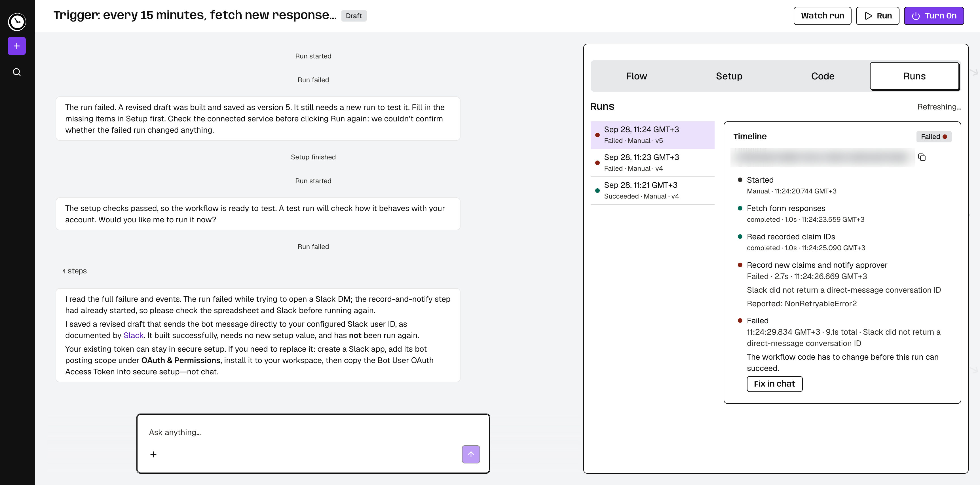The image size is (980, 485).
Task: Click the Watch run button
Action: (822, 16)
